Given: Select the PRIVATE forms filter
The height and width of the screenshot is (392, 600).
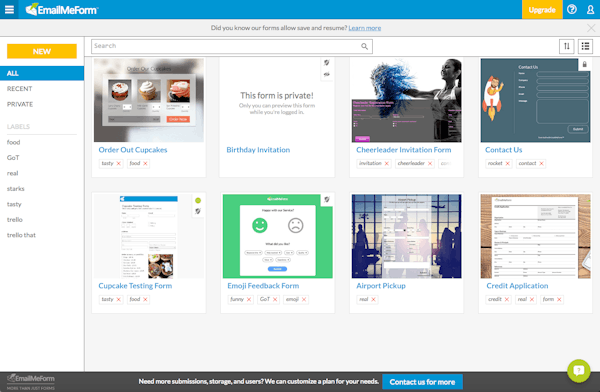Looking at the screenshot, I should pos(20,104).
